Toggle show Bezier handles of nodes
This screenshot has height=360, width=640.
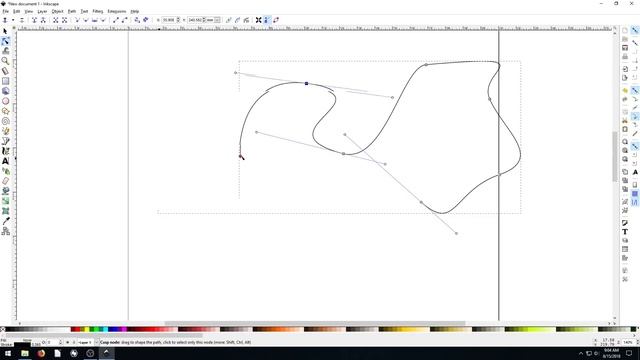point(267,20)
